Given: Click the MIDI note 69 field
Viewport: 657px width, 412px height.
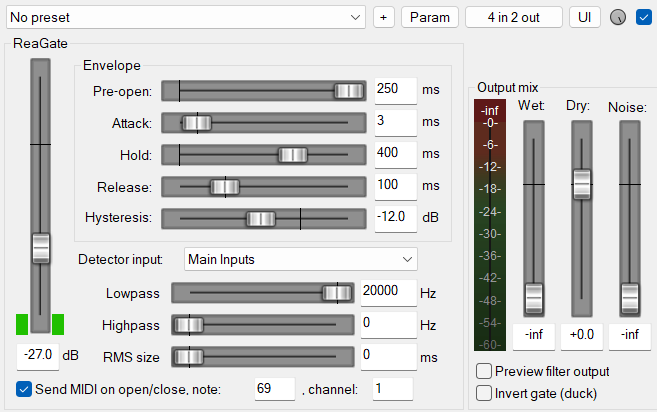Looking at the screenshot, I should (274, 389).
